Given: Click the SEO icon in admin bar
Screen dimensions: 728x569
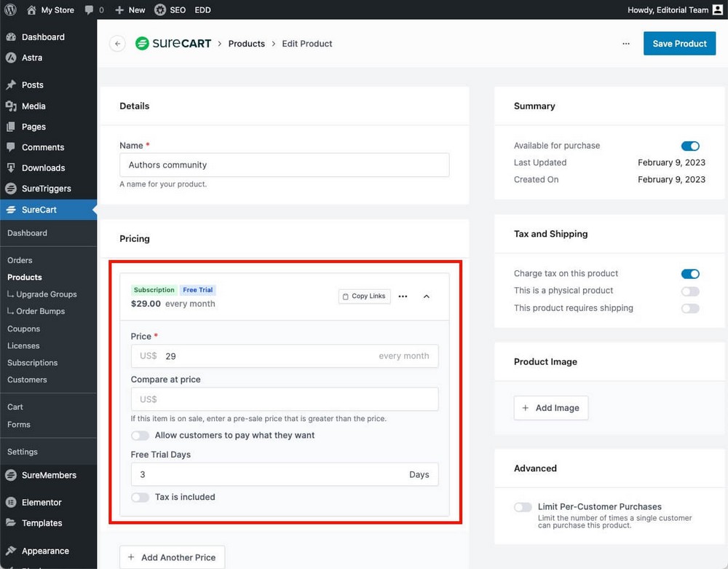Looking at the screenshot, I should (x=160, y=10).
